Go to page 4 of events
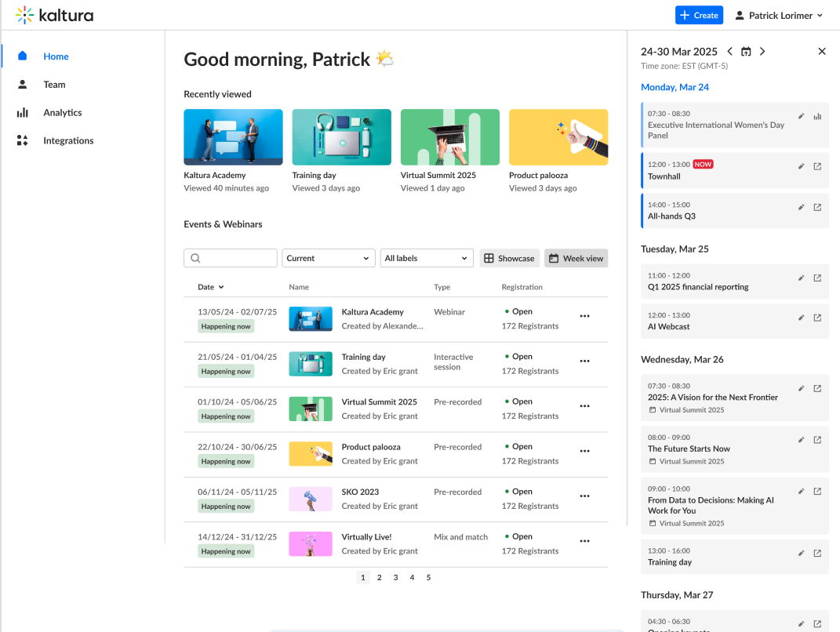Image resolution: width=840 pixels, height=632 pixels. pos(412,577)
